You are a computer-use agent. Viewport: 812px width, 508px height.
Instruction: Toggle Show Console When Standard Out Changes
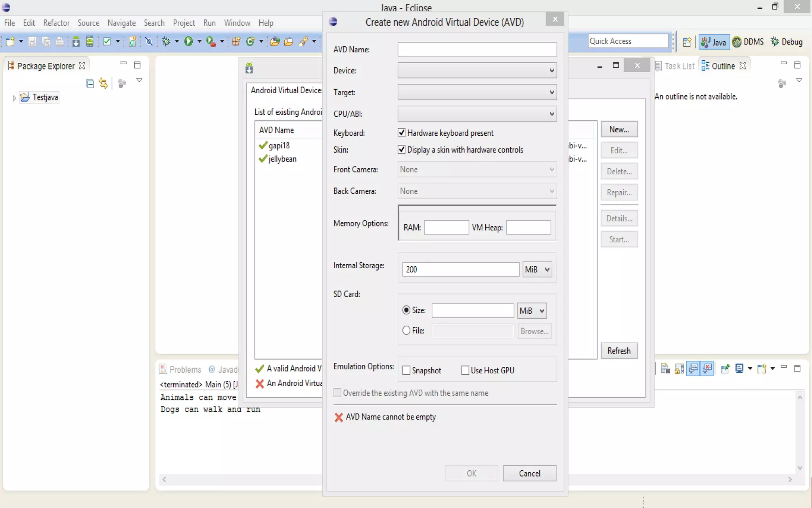[693, 369]
